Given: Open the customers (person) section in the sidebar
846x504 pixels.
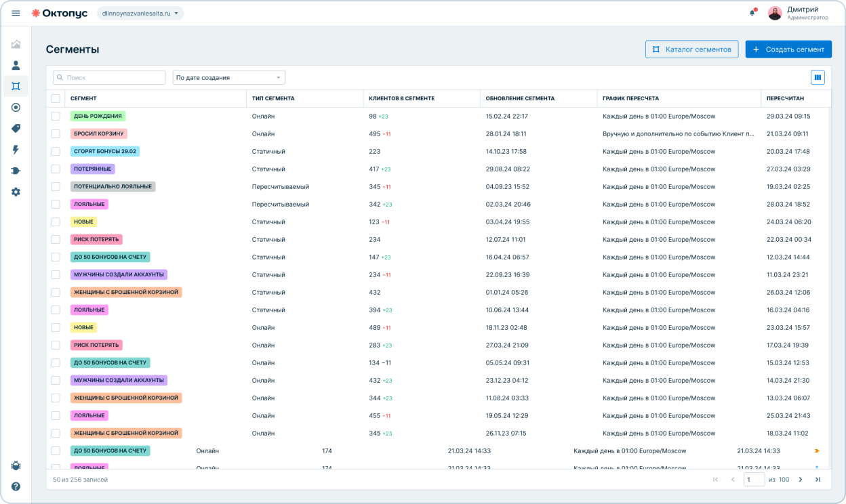Looking at the screenshot, I should click(16, 65).
